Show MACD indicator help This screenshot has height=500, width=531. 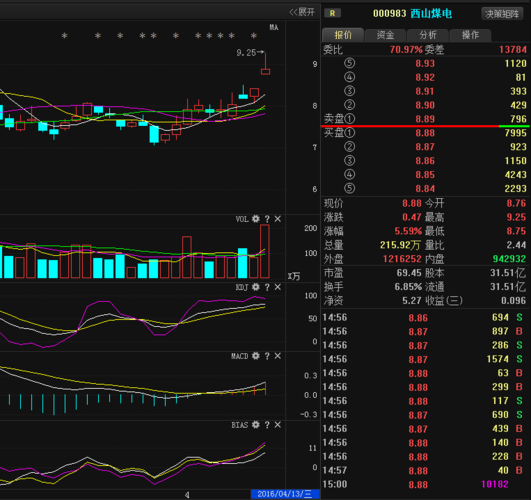click(x=267, y=356)
